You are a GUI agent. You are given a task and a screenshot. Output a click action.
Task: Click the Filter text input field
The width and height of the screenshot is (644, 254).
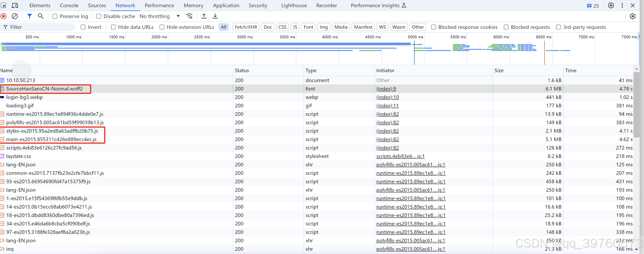(40, 27)
